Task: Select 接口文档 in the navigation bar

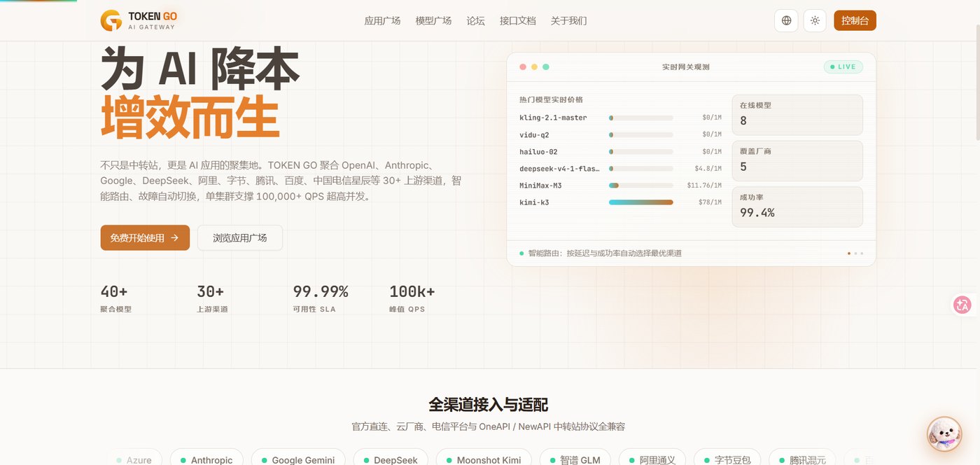Action: point(517,20)
